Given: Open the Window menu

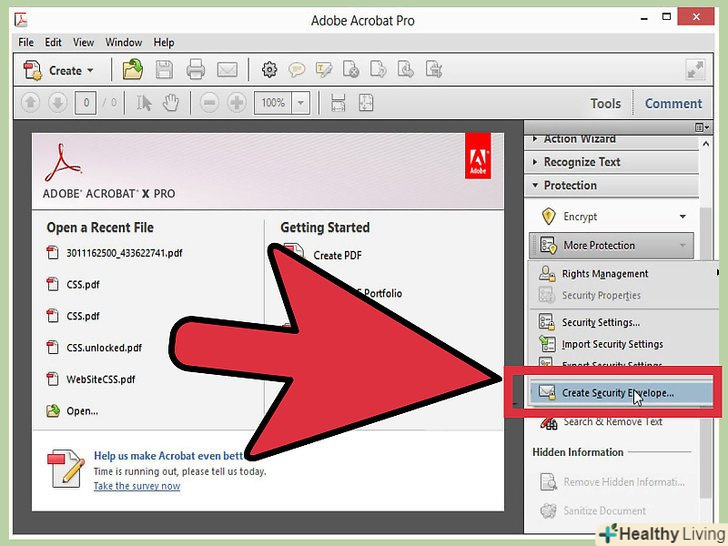Looking at the screenshot, I should pyautogui.click(x=124, y=42).
